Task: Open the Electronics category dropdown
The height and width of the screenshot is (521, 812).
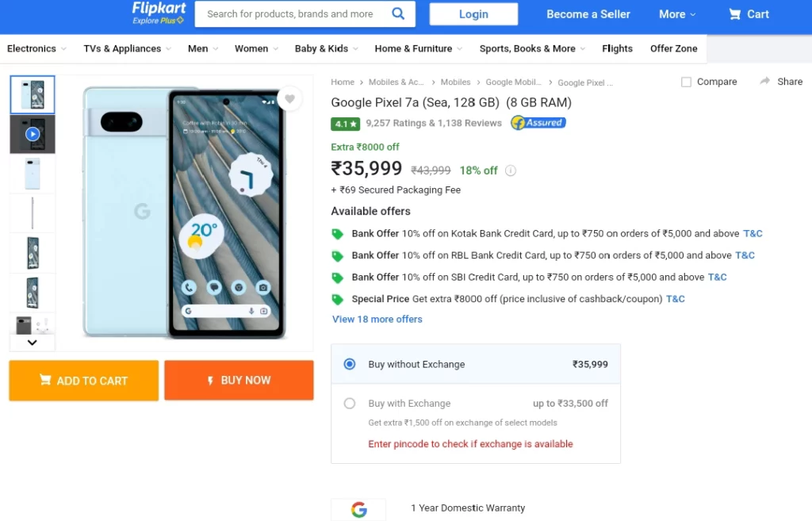Action: (x=35, y=48)
